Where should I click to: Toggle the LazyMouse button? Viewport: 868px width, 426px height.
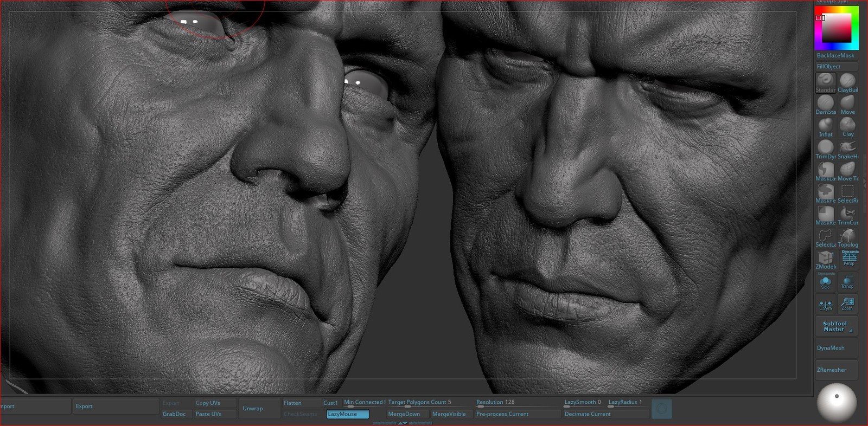(x=348, y=414)
